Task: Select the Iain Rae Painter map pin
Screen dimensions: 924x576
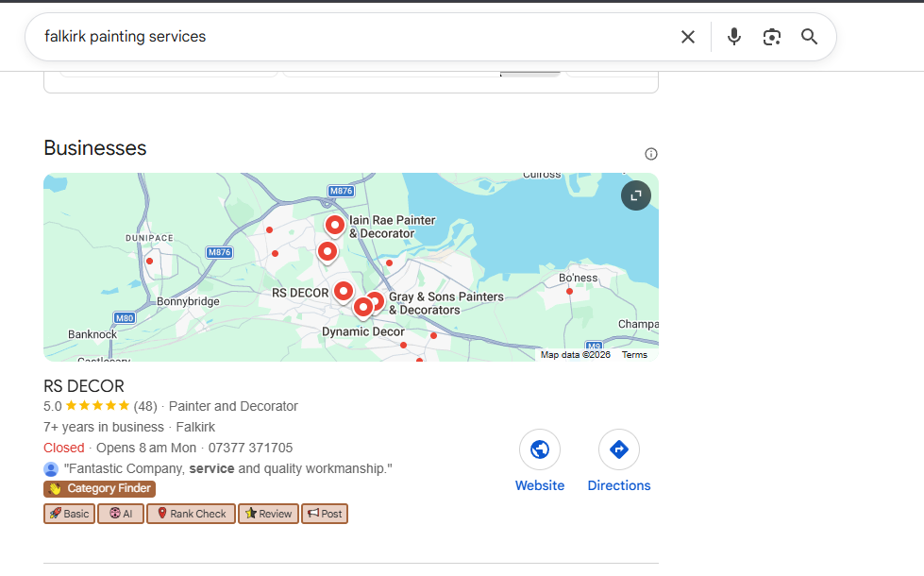Action: [x=335, y=225]
